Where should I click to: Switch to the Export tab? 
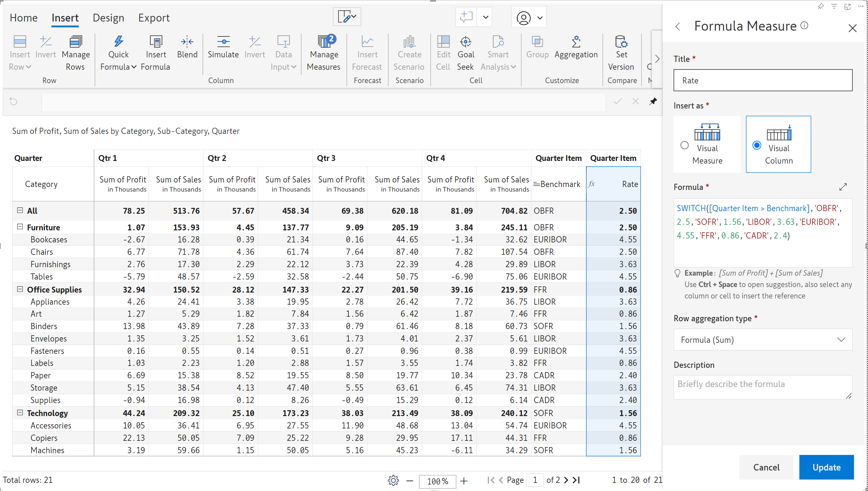click(154, 18)
